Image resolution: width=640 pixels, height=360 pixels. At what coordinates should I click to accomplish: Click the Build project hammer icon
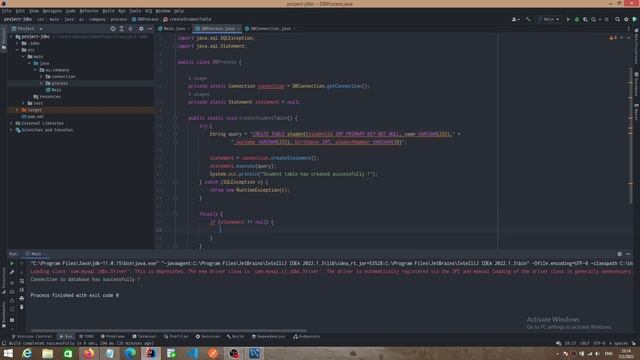pos(528,19)
